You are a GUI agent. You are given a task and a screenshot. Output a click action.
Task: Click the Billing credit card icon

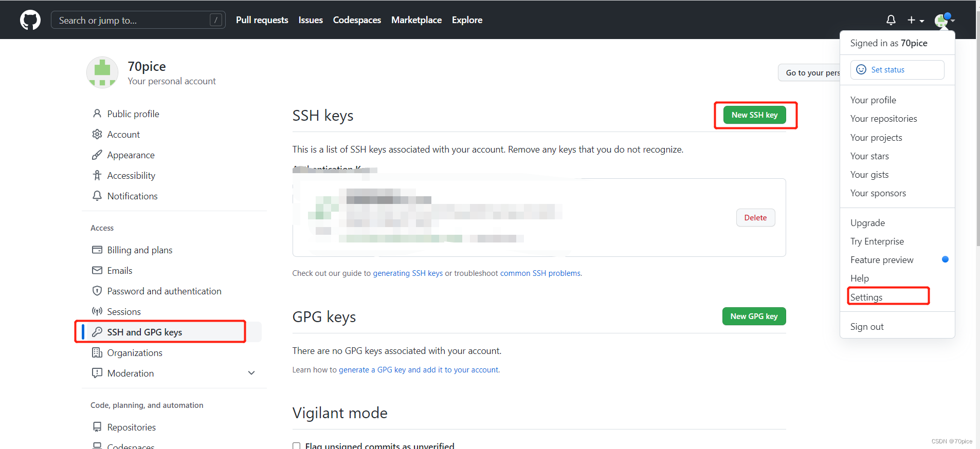coord(97,250)
